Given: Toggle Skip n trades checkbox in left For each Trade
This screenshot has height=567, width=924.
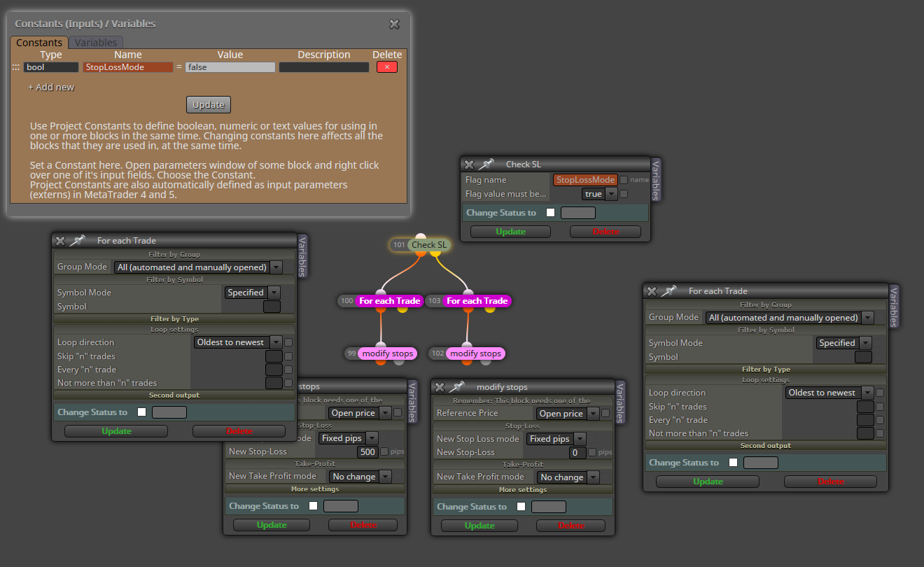Looking at the screenshot, I should point(288,356).
